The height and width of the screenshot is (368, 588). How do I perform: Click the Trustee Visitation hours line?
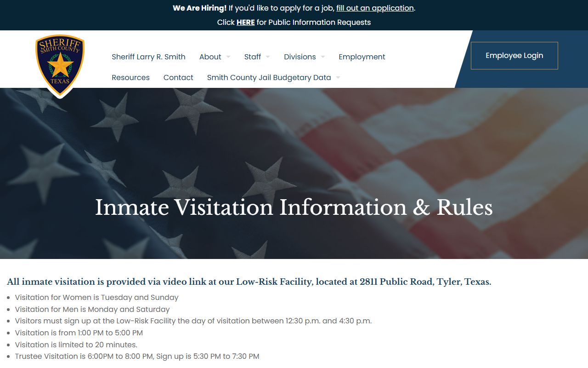[x=137, y=356]
